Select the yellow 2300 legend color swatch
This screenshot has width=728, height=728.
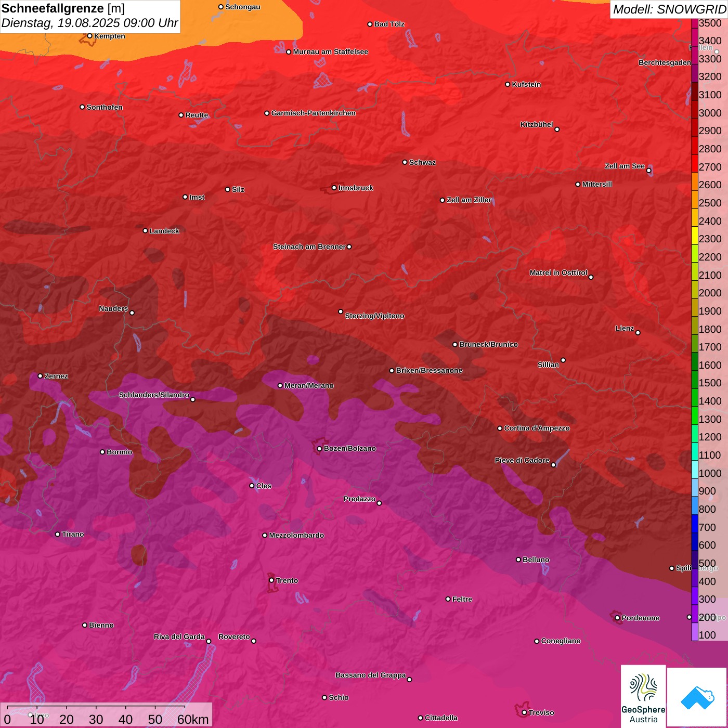point(695,235)
